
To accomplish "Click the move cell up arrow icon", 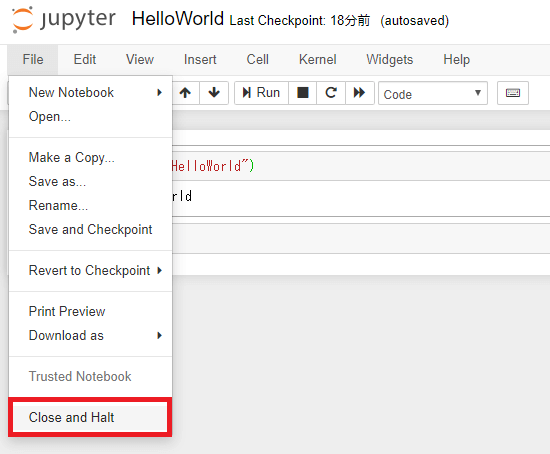I will 185,93.
